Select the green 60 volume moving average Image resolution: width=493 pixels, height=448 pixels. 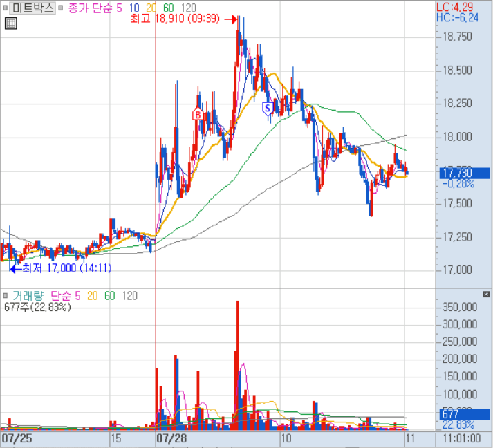tap(109, 296)
